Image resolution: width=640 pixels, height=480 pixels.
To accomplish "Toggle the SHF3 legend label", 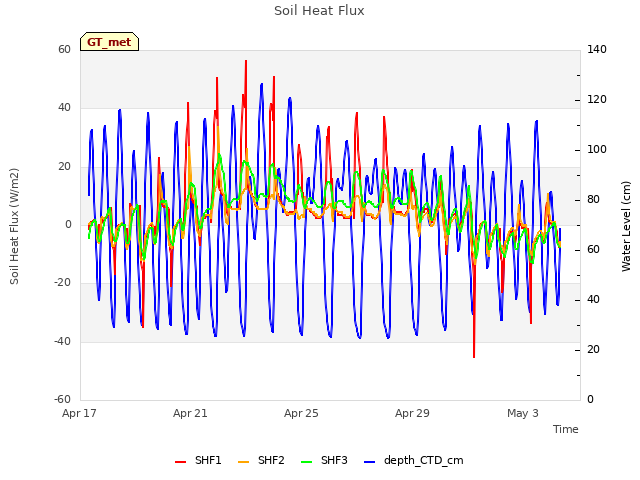I will pos(334,460).
